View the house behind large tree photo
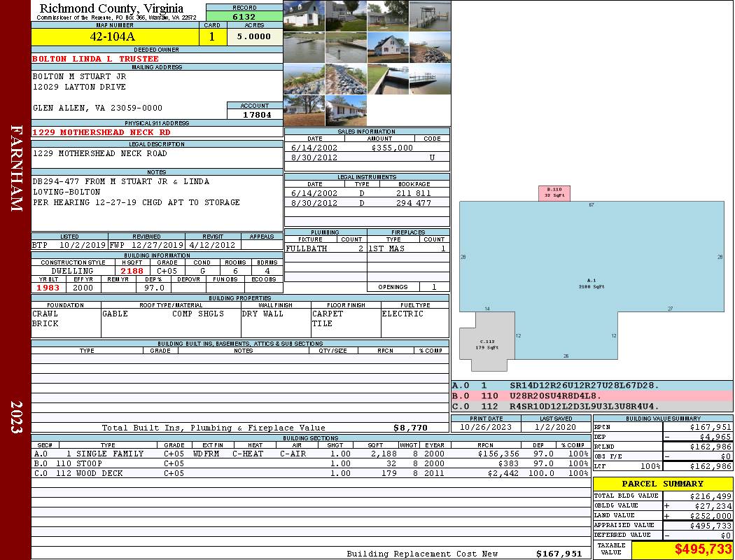The height and width of the screenshot is (560, 735). point(304,111)
